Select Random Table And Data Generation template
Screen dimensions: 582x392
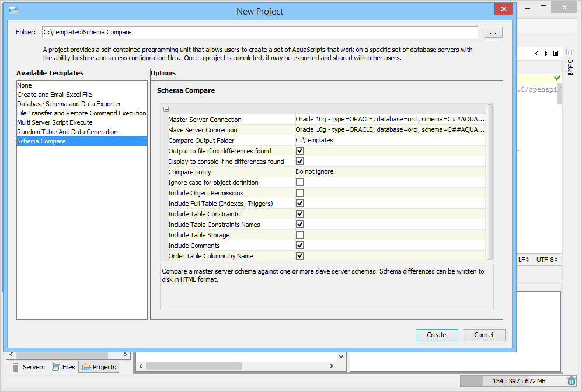coord(67,132)
